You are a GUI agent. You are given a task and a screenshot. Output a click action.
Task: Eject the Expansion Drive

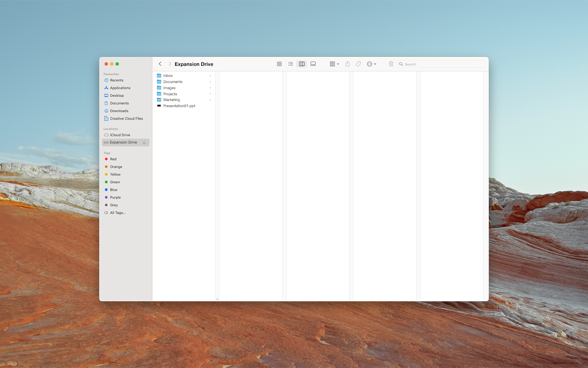[144, 143]
